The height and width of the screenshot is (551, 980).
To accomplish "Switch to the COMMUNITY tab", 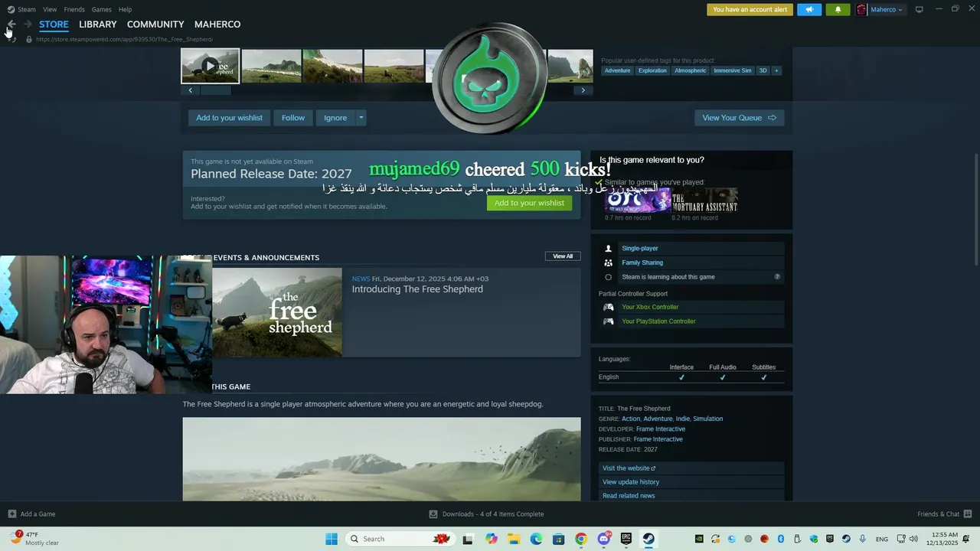I will pyautogui.click(x=155, y=24).
